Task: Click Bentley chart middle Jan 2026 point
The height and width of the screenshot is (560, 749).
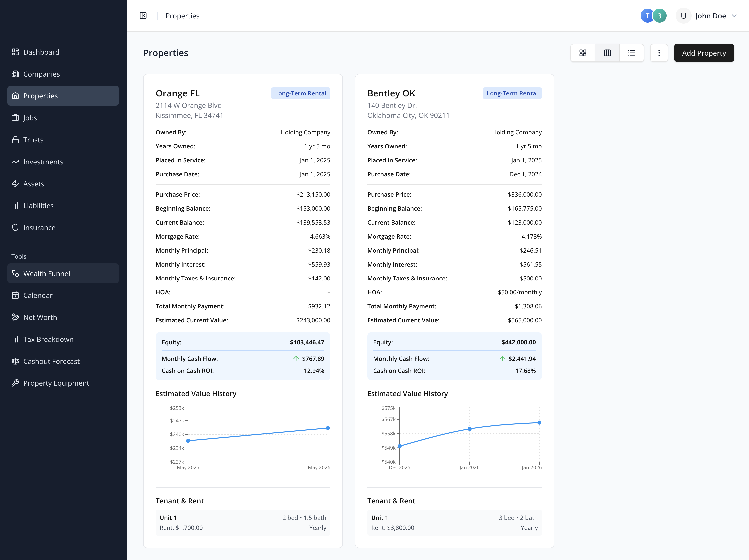Action: (469, 429)
